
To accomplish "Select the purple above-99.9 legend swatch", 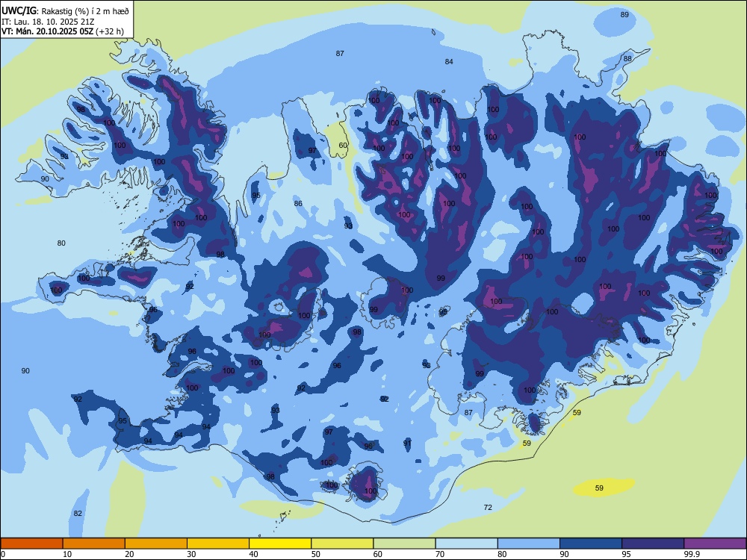I will click(x=715, y=544).
